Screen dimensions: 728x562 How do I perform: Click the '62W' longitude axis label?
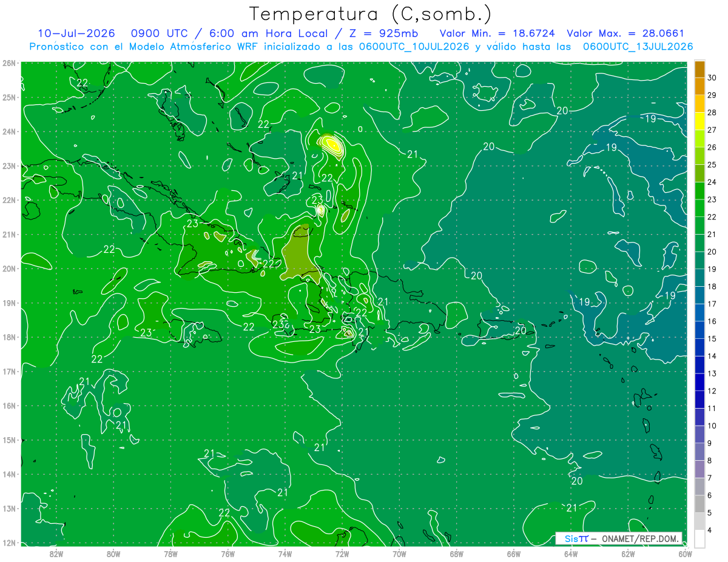[x=628, y=554]
